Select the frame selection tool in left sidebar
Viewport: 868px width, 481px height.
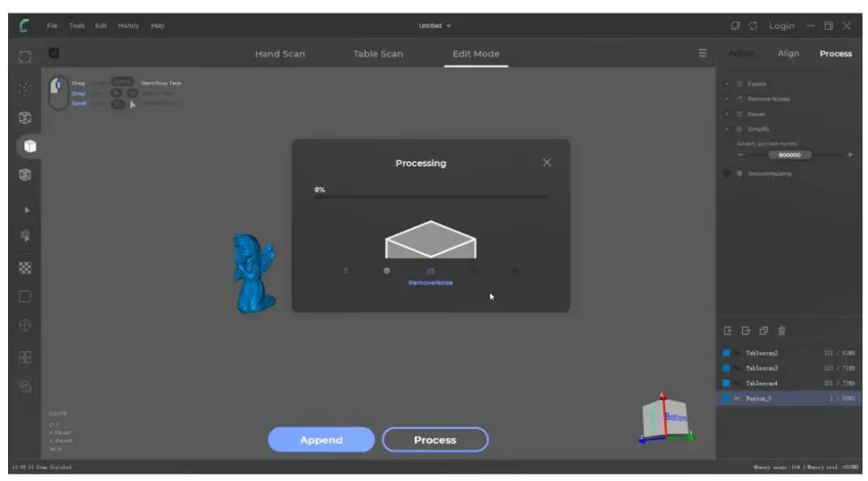click(25, 57)
